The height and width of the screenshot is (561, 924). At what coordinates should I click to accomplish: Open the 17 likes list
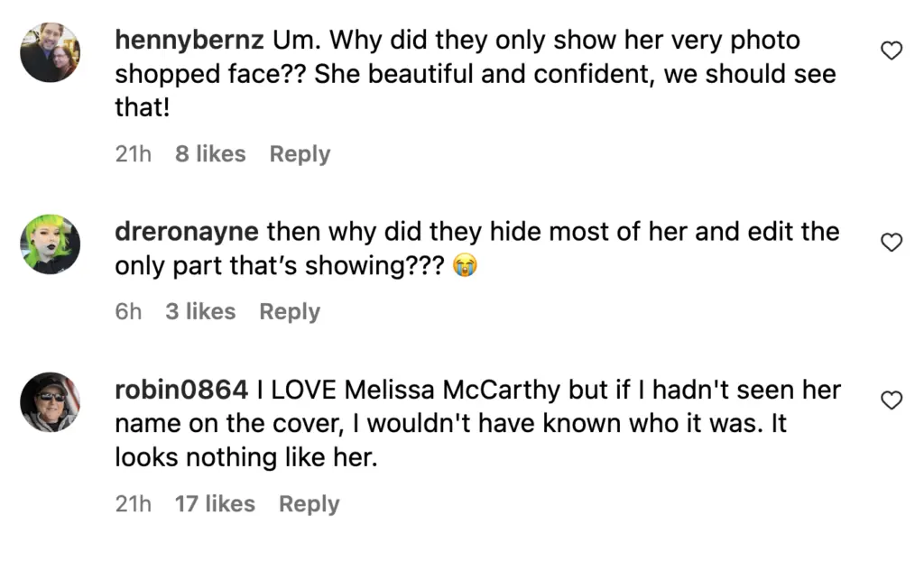click(x=215, y=504)
